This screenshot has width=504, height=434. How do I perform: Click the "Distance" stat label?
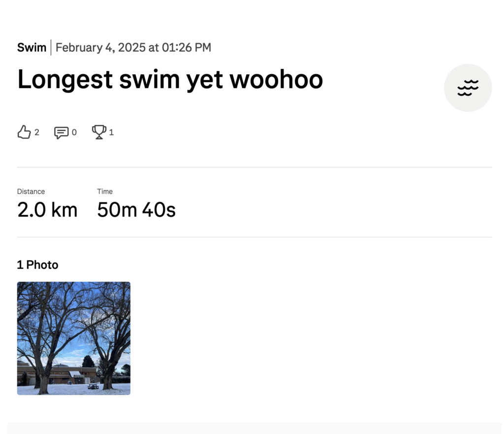click(x=31, y=191)
